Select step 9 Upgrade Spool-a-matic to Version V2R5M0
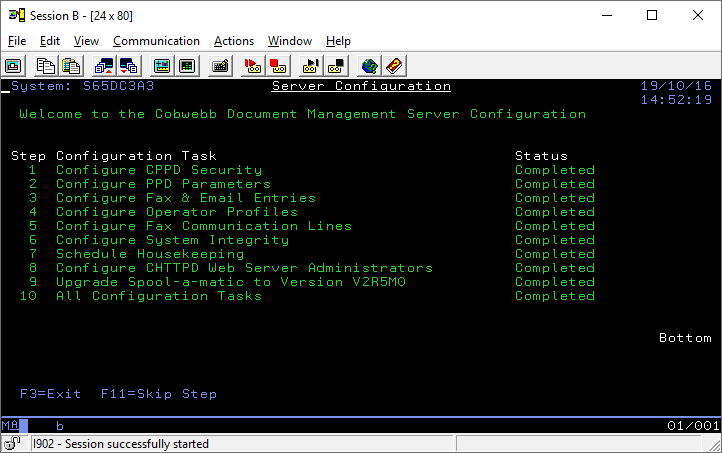722x453 pixels. (x=231, y=282)
